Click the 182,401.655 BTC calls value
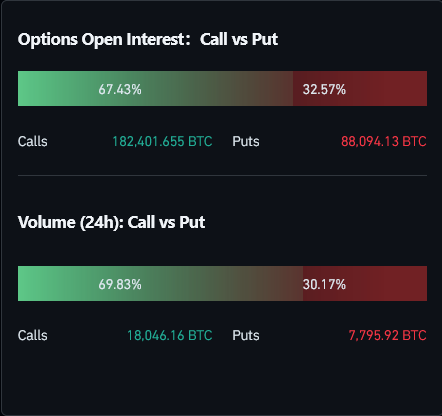This screenshot has height=416, width=442. tap(162, 141)
